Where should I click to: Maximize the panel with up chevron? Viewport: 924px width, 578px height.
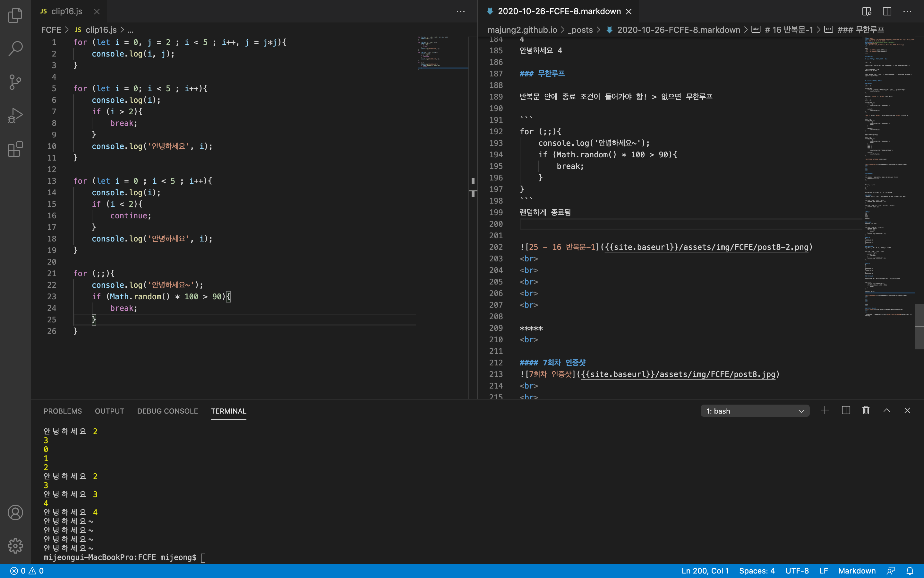(x=886, y=411)
